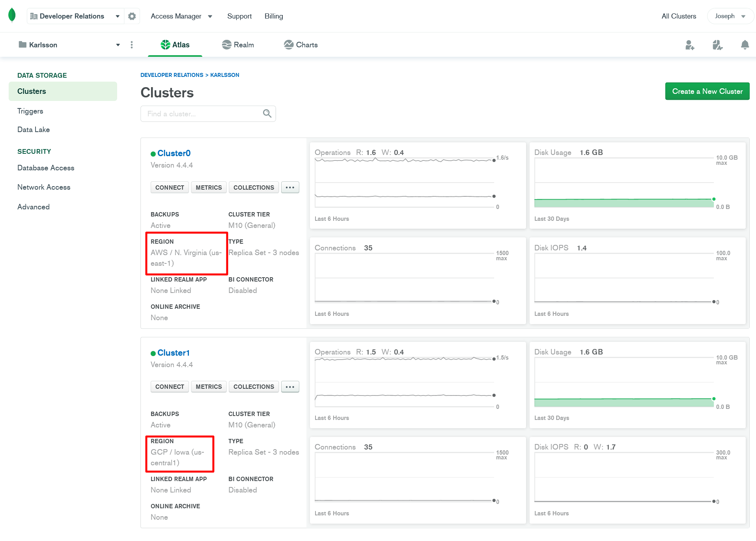Open Cluster0 Disk Usage chart

coord(637,185)
